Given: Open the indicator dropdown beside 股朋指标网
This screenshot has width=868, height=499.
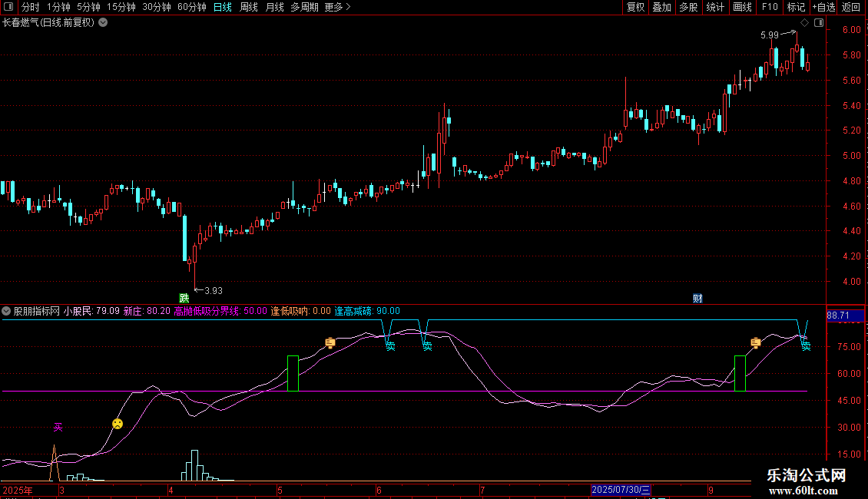Looking at the screenshot, I should [6, 312].
